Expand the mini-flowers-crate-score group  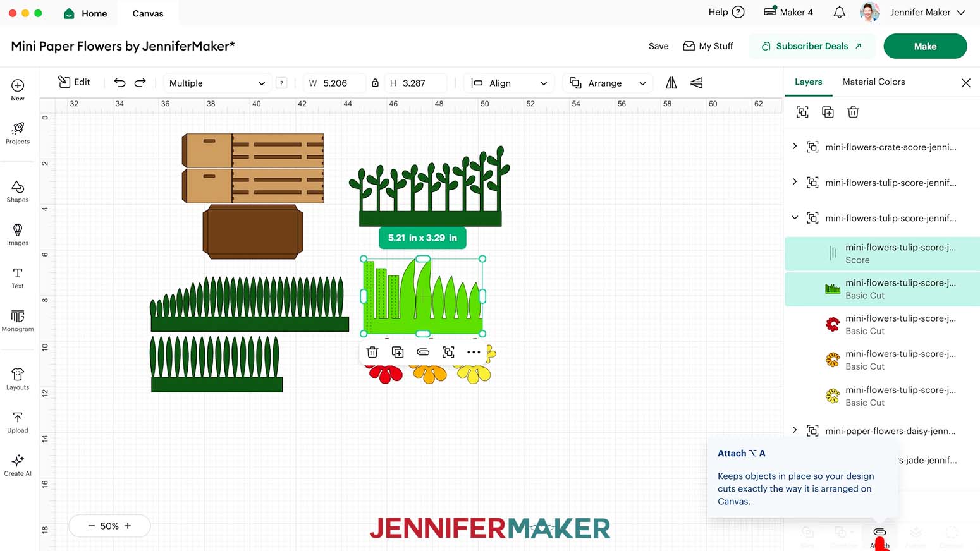coord(795,146)
